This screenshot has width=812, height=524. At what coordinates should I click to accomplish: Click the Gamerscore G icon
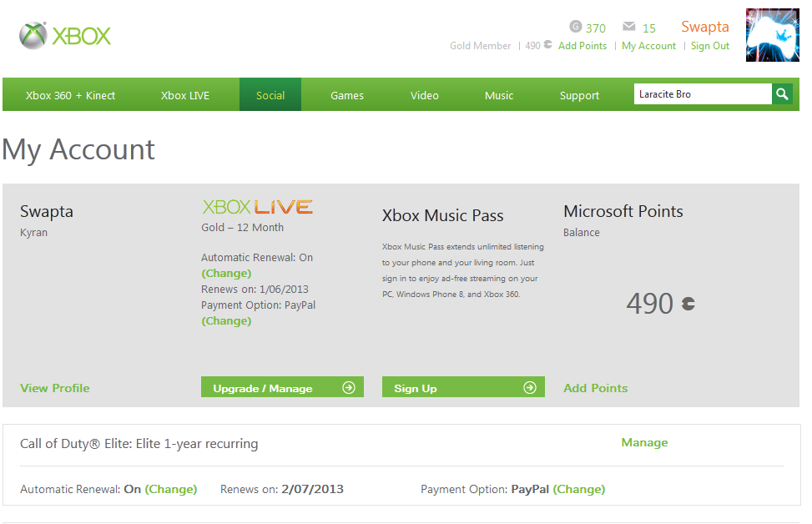pos(575,27)
